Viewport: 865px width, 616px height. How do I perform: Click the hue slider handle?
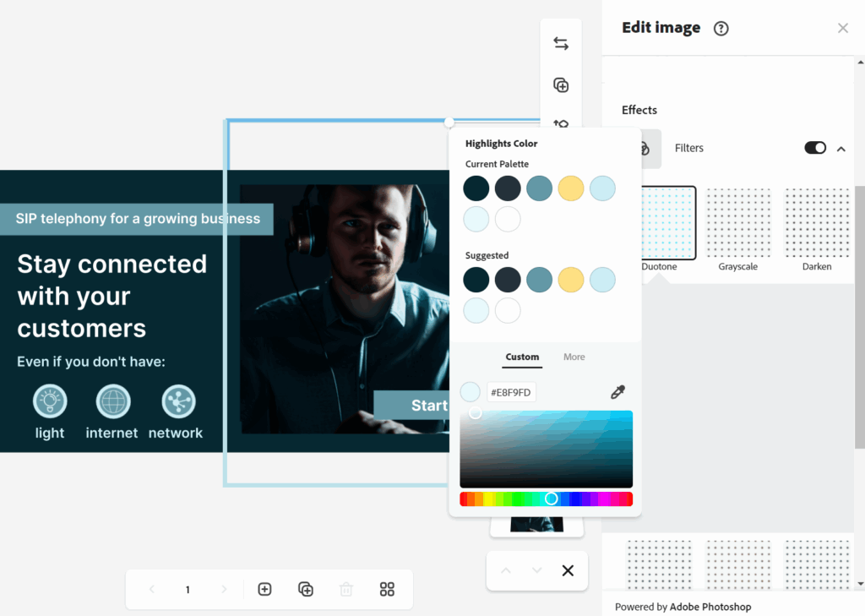pyautogui.click(x=551, y=499)
